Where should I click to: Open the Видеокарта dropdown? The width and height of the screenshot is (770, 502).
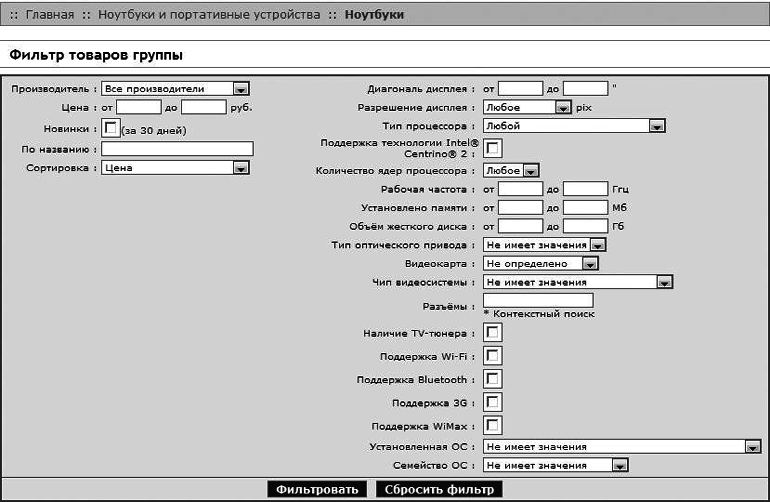click(x=540, y=264)
